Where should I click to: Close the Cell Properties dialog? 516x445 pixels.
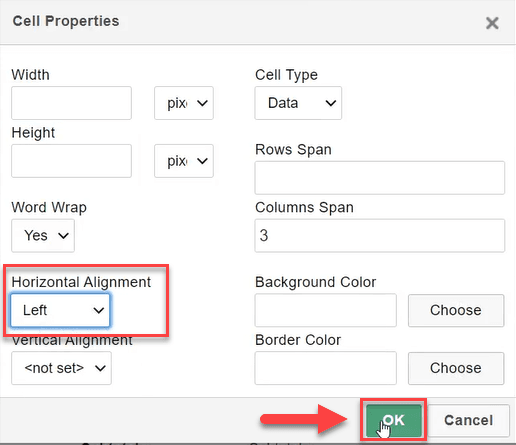[492, 23]
